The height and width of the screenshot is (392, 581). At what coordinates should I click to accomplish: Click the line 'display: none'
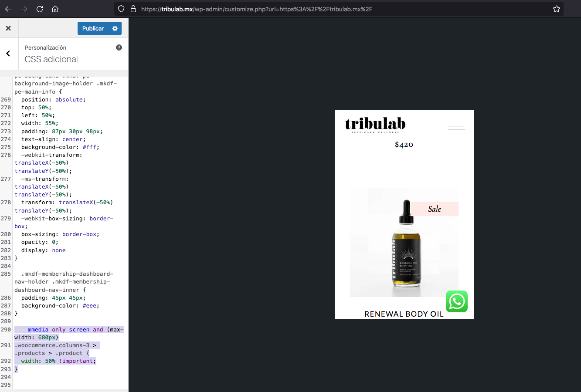pyautogui.click(x=44, y=250)
